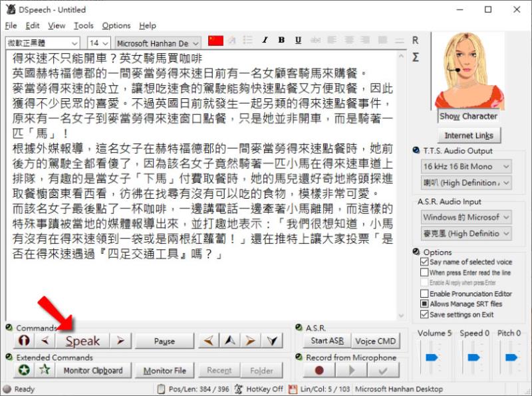Click the orange right navigation arrow
The height and width of the screenshot is (396, 532).
[251, 340]
